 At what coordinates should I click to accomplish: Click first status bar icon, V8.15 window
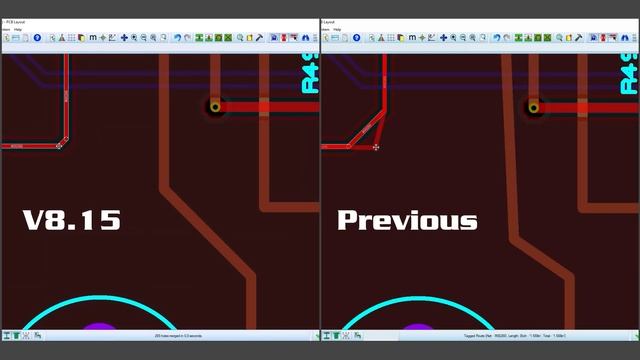coord(7,336)
